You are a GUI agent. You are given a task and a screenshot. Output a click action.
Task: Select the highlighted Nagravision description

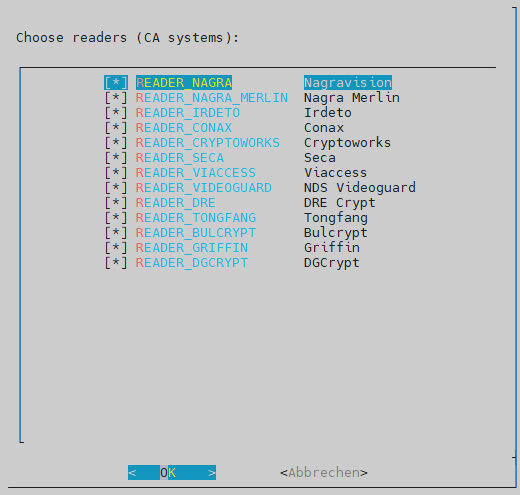(x=348, y=83)
